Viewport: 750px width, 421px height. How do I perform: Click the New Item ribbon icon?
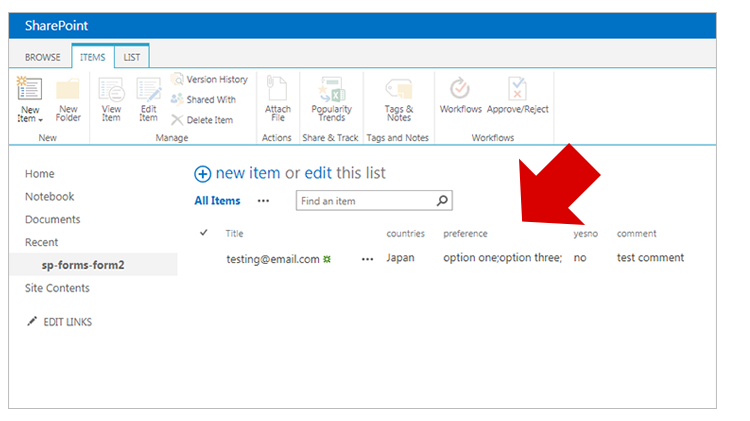pyautogui.click(x=29, y=89)
